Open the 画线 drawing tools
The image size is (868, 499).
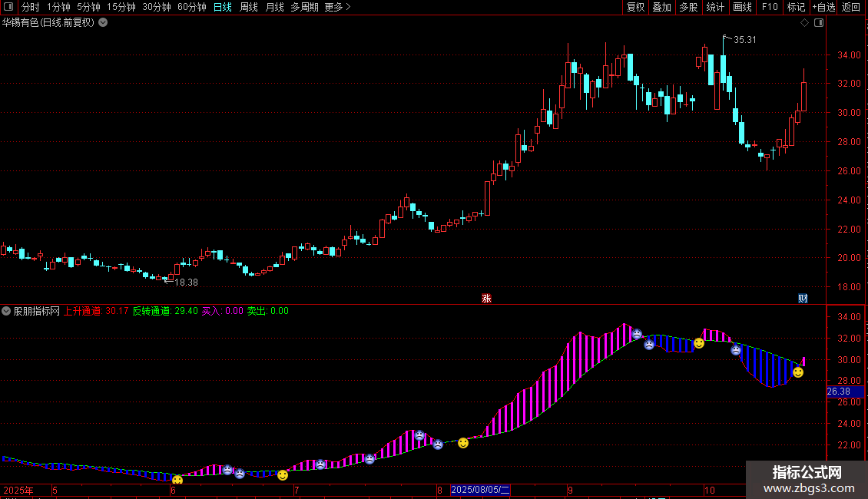[742, 7]
